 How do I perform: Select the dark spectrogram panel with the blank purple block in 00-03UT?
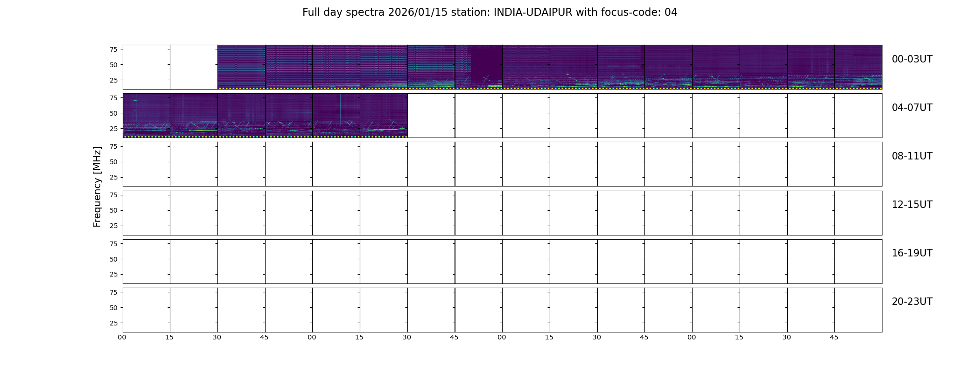click(x=479, y=67)
